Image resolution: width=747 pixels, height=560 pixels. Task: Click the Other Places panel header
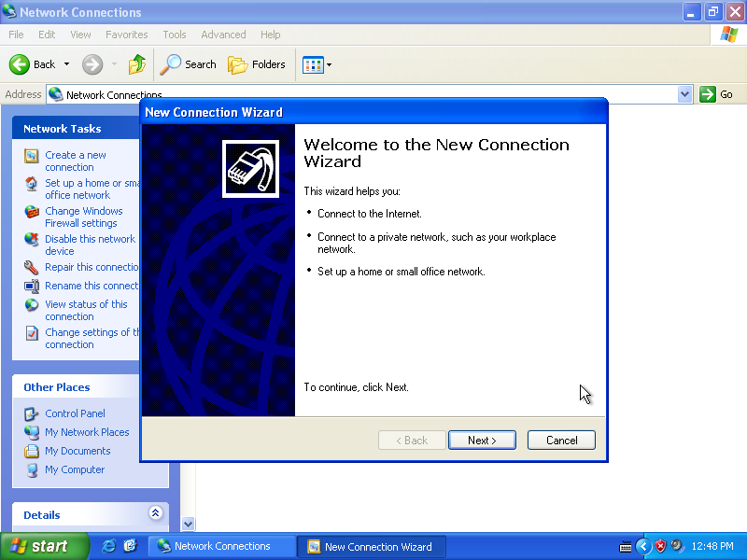[77, 387]
